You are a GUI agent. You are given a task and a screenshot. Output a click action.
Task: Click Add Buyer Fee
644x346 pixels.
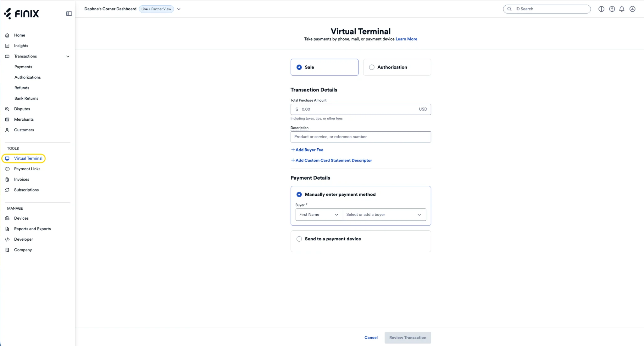(307, 150)
